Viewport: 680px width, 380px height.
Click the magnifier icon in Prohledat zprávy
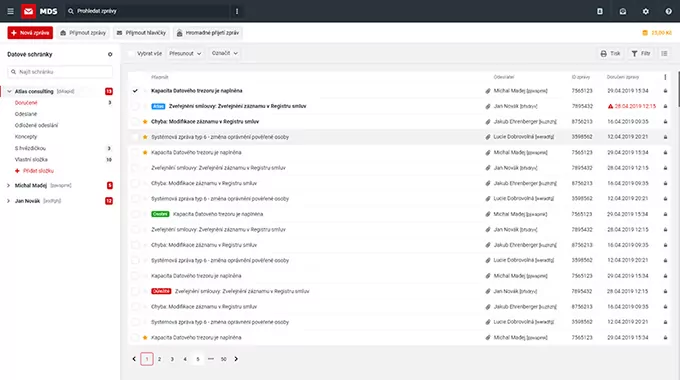point(71,11)
